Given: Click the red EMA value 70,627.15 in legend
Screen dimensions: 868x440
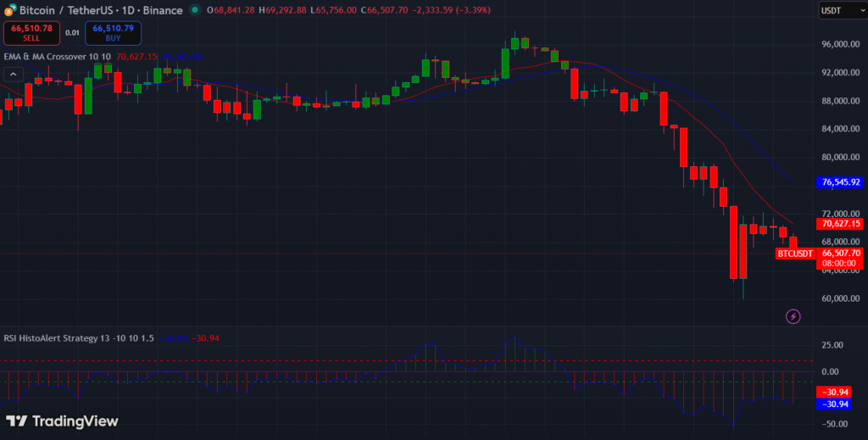Looking at the screenshot, I should click(x=136, y=56).
